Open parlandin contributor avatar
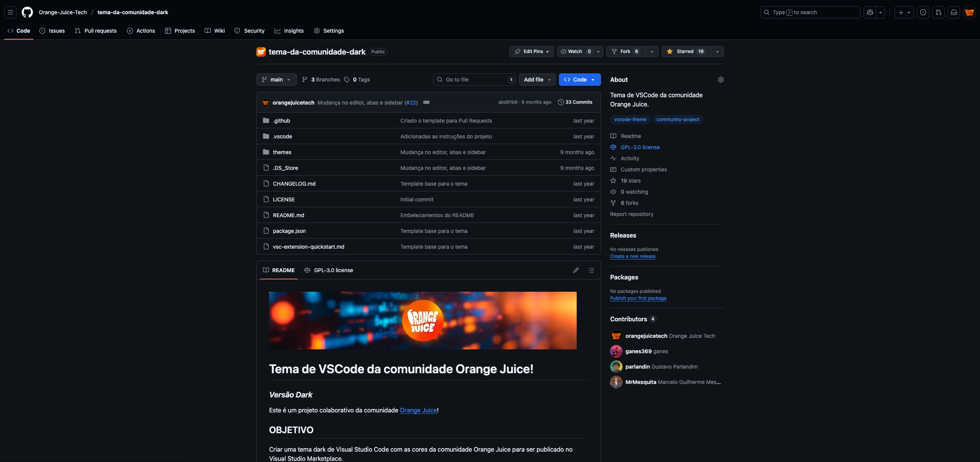Viewport: 980px width, 462px height. coord(616,367)
